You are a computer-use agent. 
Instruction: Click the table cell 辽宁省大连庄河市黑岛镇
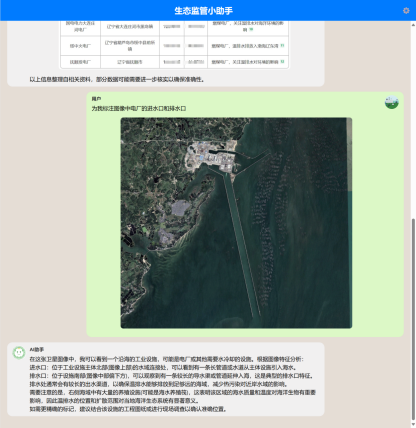[130, 27]
